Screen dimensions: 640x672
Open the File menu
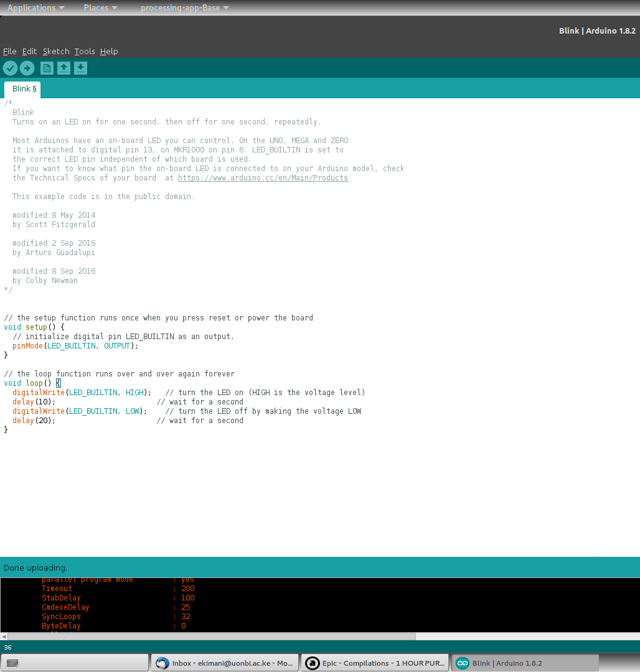pos(9,52)
